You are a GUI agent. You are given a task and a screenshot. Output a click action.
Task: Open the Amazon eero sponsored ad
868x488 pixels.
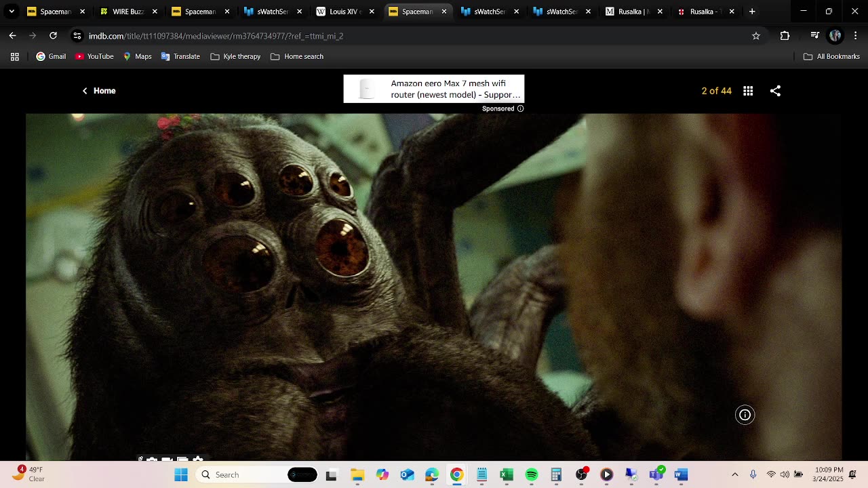click(x=434, y=89)
